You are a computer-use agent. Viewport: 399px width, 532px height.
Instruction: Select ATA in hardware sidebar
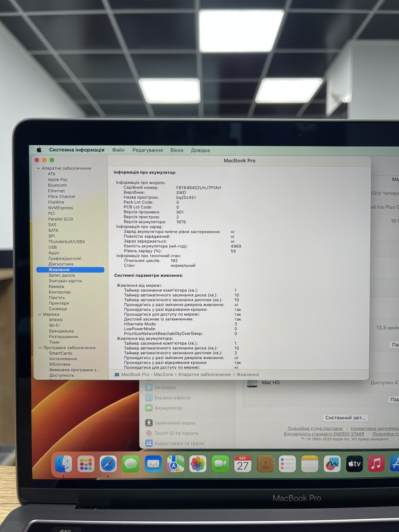pos(52,174)
